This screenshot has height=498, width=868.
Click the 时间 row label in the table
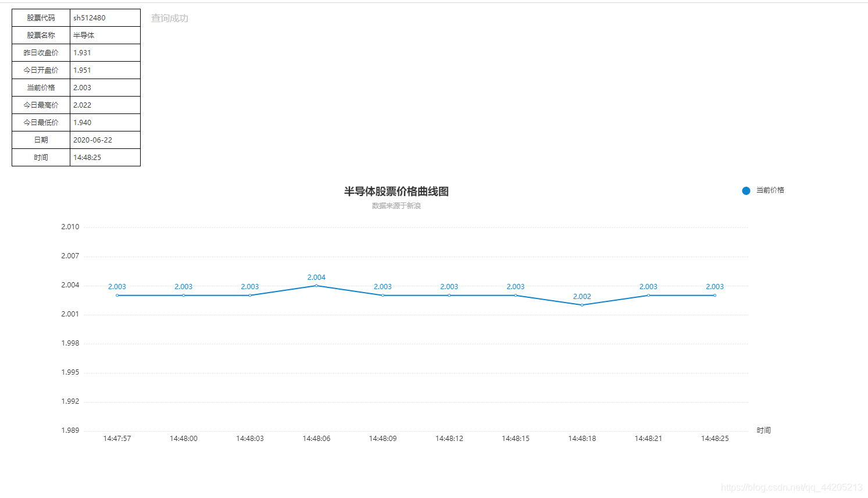pos(41,158)
